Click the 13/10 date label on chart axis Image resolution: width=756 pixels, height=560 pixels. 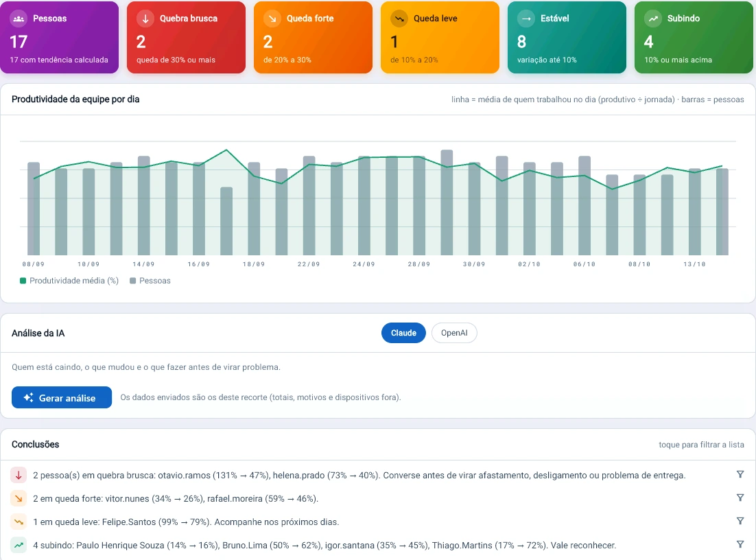(x=694, y=264)
